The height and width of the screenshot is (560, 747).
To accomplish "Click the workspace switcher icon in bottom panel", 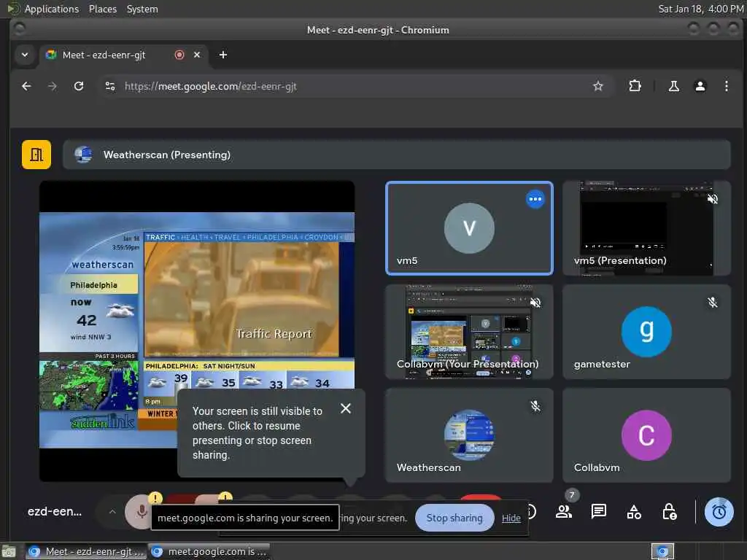I will [662, 551].
